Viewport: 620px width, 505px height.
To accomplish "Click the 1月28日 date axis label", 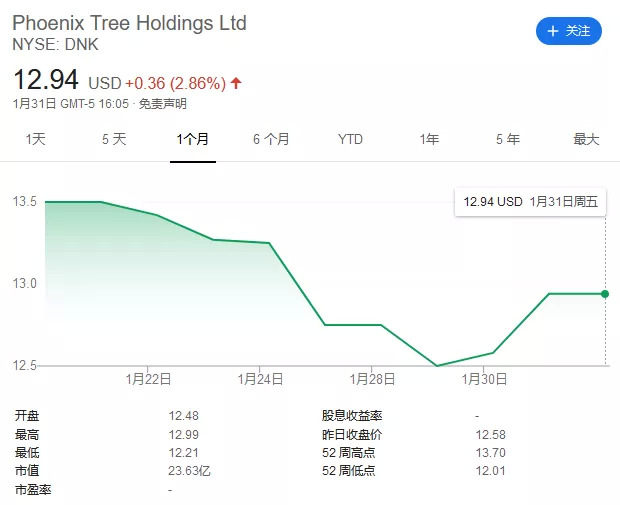I will pos(372,379).
